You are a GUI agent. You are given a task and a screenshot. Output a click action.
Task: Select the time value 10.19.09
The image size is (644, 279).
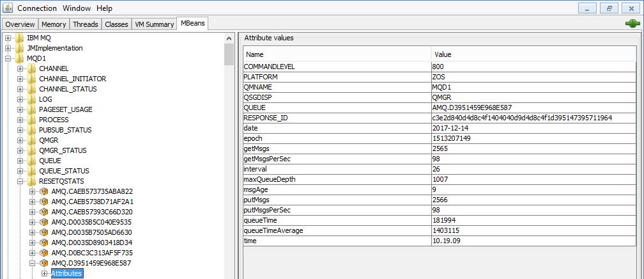(533, 241)
